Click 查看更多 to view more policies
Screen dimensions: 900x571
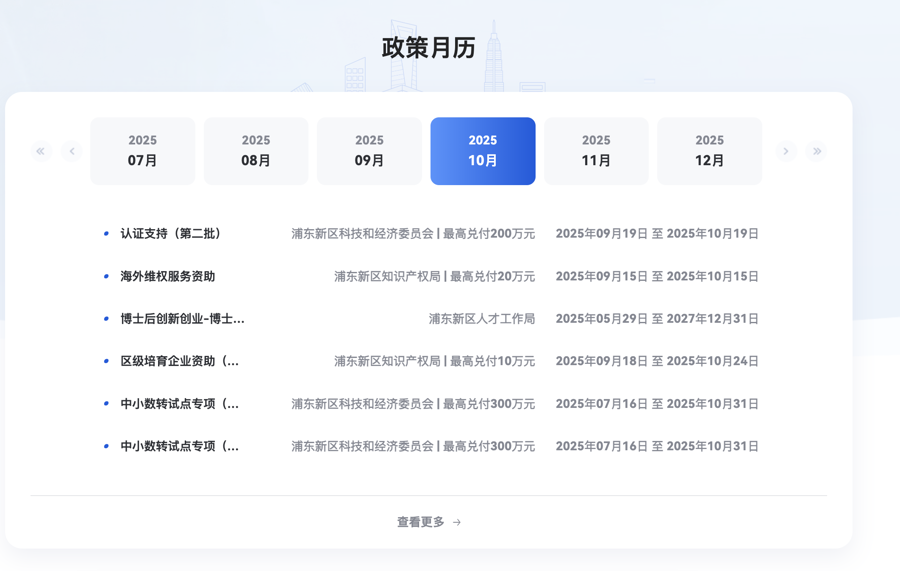coord(421,522)
